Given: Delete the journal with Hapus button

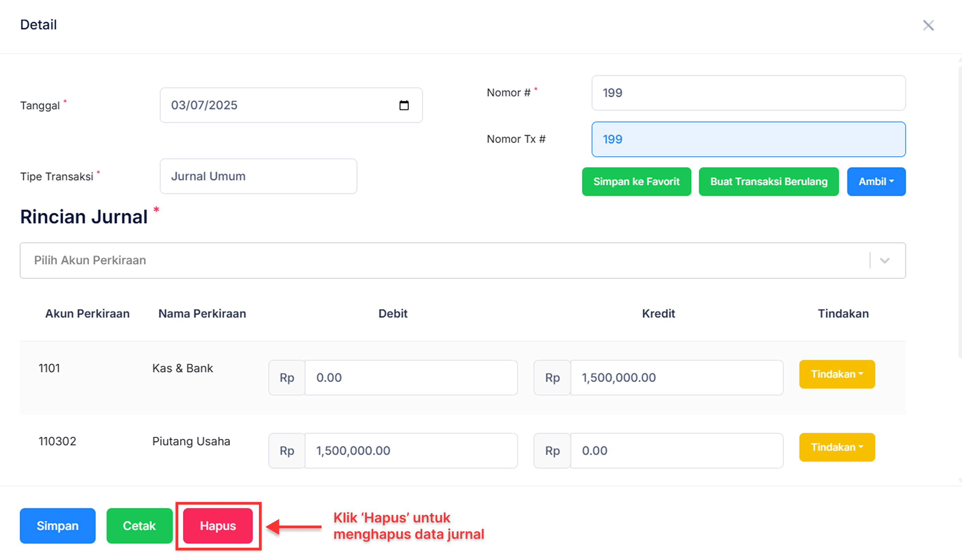Looking at the screenshot, I should tap(218, 526).
